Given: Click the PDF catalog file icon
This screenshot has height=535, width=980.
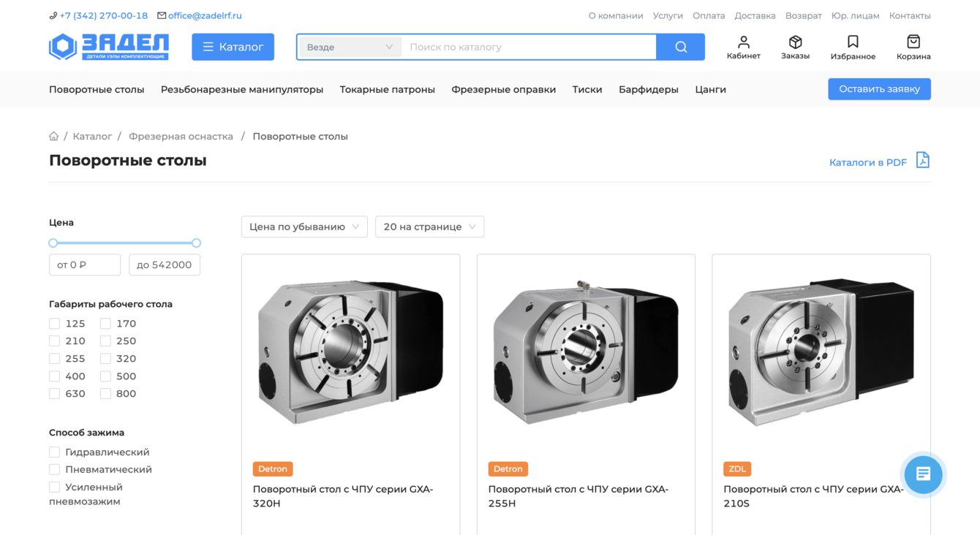Looking at the screenshot, I should pos(922,161).
